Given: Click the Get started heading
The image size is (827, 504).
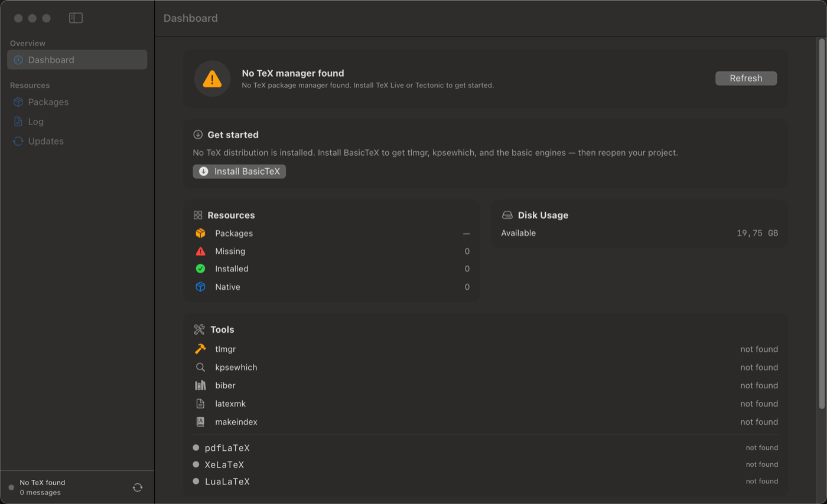Looking at the screenshot, I should (233, 135).
